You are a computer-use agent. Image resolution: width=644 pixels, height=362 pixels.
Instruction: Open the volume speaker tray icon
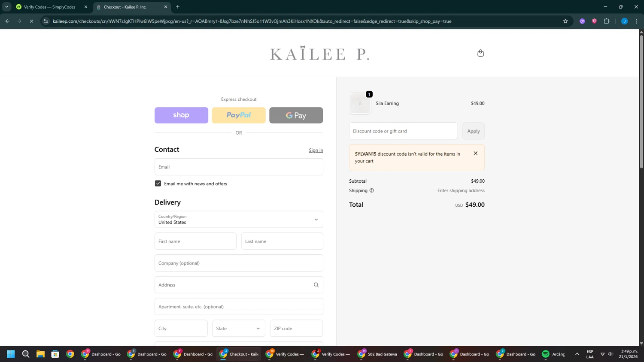610,354
